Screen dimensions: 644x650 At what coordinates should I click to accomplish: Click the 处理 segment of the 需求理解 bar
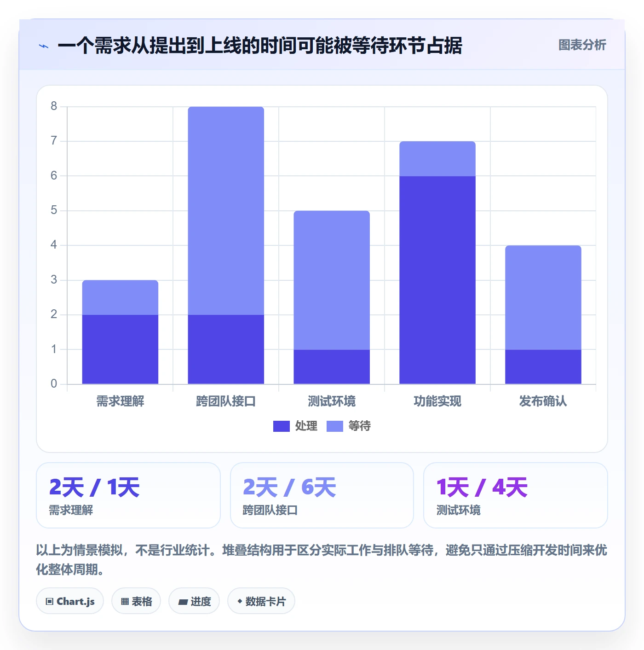(x=120, y=349)
